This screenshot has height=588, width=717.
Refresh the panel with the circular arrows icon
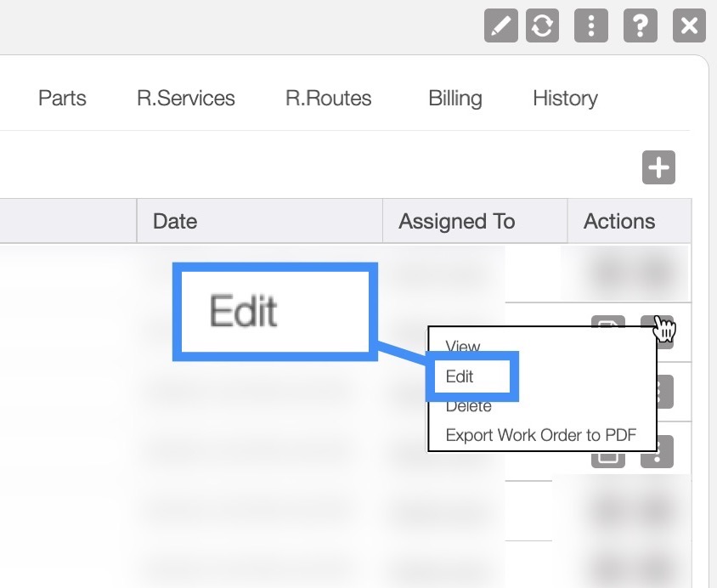[542, 25]
